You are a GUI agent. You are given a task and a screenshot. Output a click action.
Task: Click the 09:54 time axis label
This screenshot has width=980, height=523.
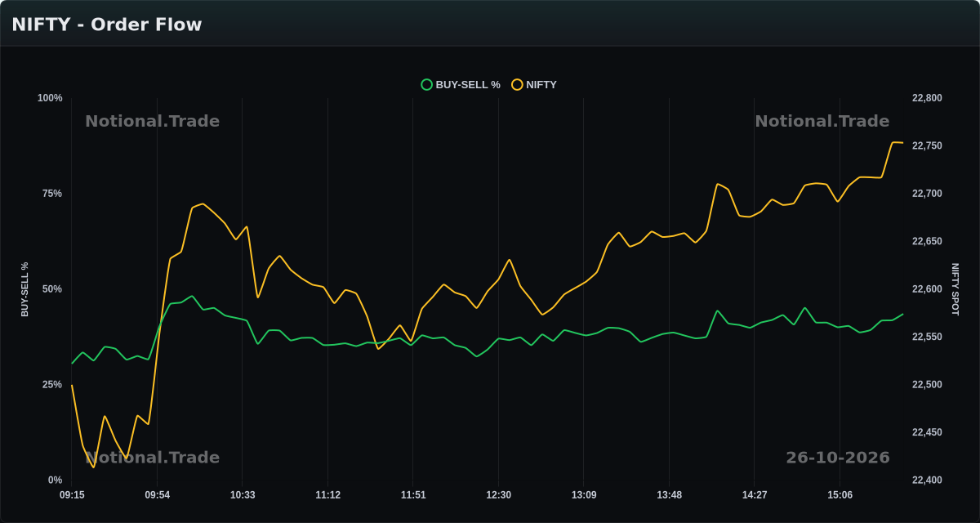[158, 495]
